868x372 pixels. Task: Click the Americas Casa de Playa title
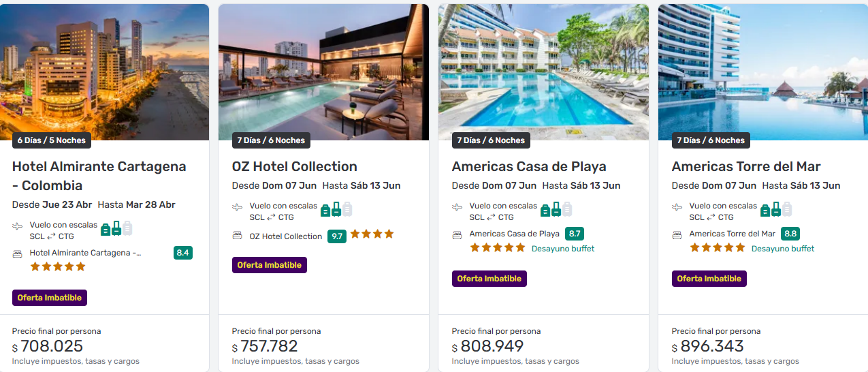pyautogui.click(x=529, y=166)
